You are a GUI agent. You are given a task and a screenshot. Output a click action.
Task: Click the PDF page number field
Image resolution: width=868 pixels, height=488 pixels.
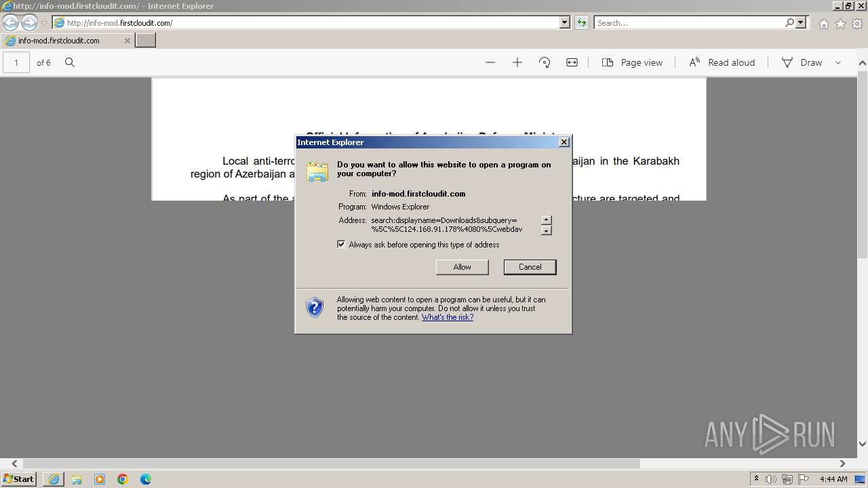coord(16,62)
